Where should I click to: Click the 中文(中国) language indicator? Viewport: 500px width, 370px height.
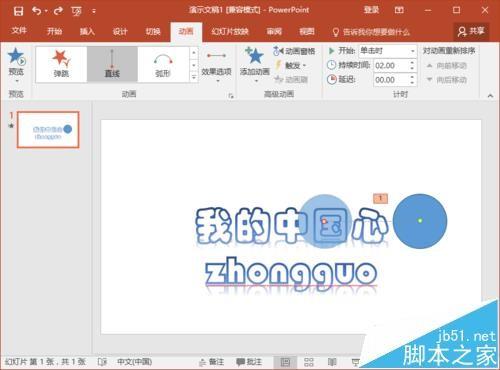[134, 362]
